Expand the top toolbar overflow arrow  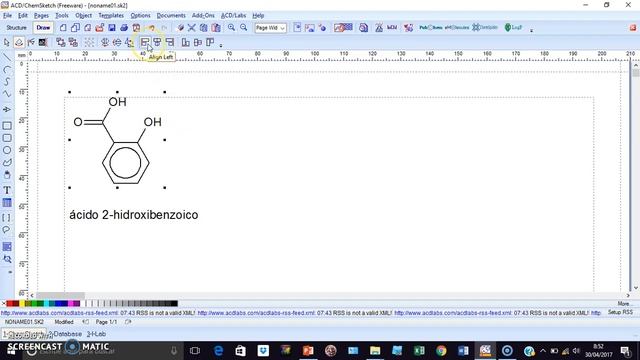pyautogui.click(x=531, y=30)
